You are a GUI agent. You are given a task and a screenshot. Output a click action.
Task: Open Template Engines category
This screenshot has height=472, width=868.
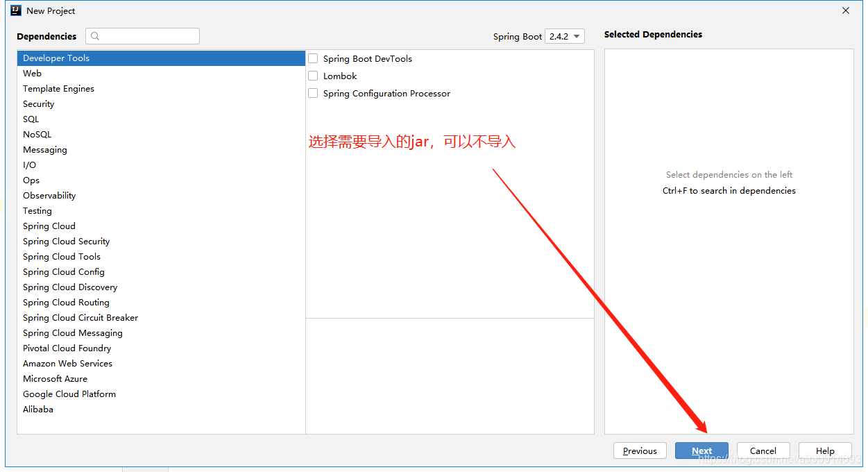tap(161, 89)
